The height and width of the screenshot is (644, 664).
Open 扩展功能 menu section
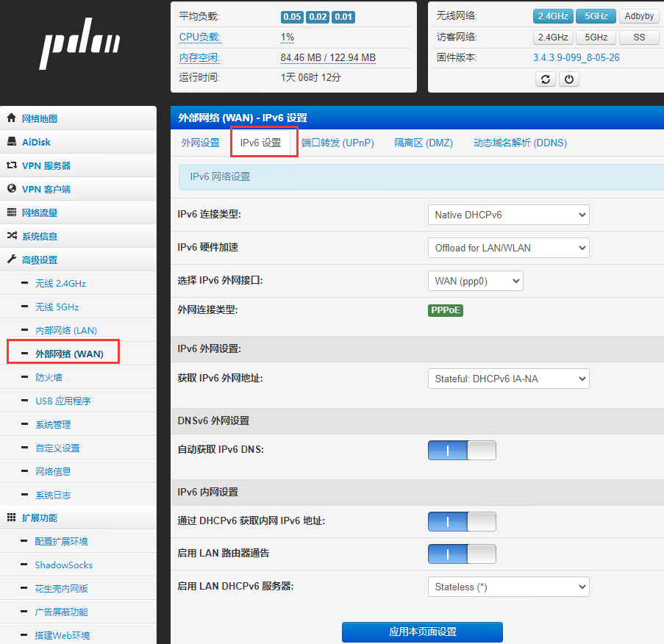[x=78, y=518]
